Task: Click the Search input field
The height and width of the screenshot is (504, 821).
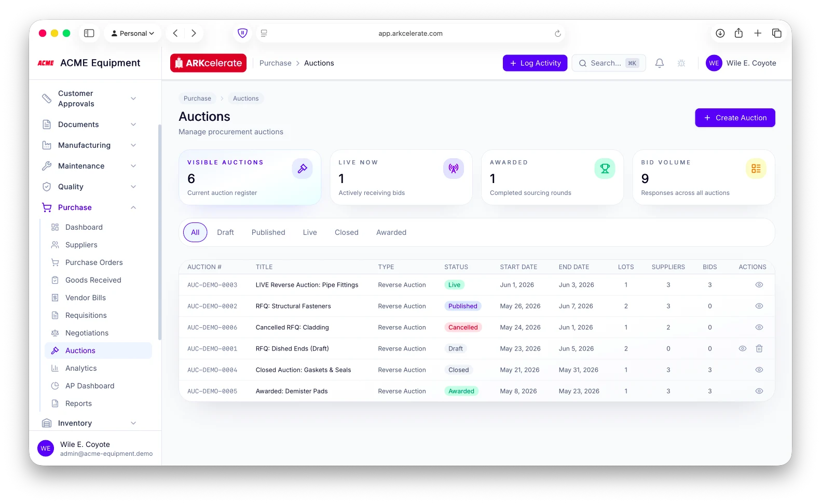Action: pyautogui.click(x=609, y=63)
